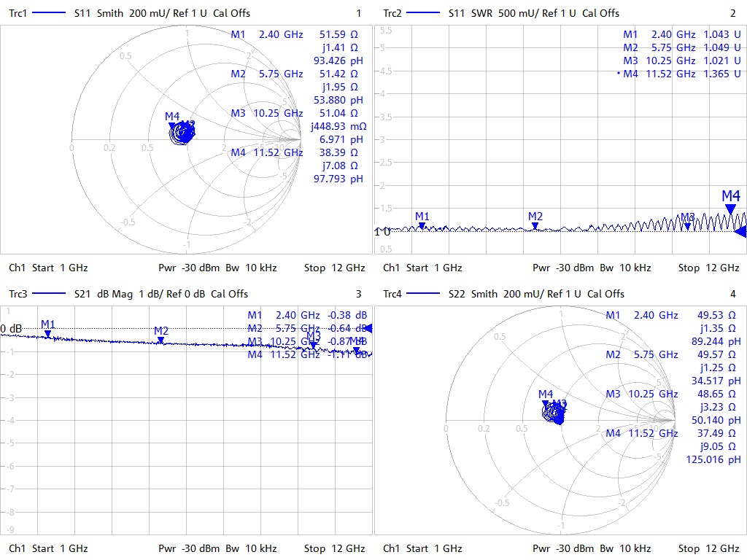Click 'Bw 10 kHz' under the S22 Smith diagram

tap(625, 548)
